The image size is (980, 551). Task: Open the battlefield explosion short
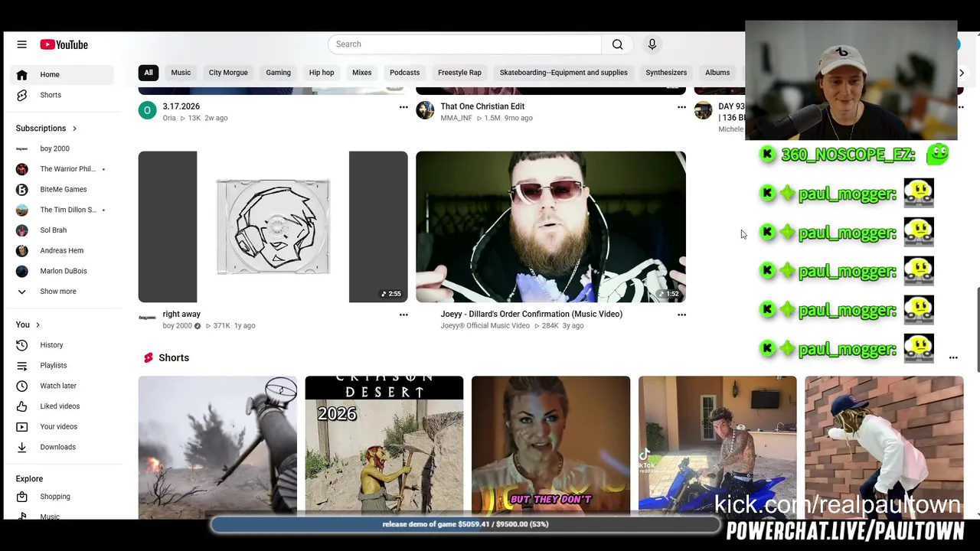(217, 446)
